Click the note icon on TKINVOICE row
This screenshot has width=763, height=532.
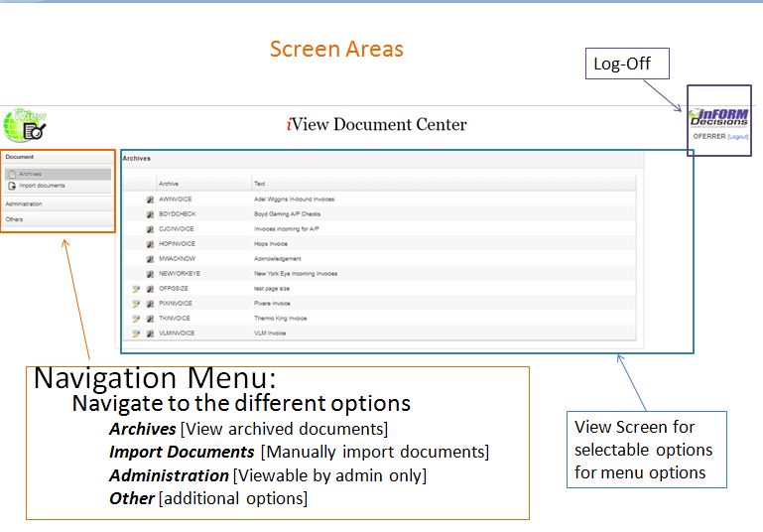[x=136, y=319]
